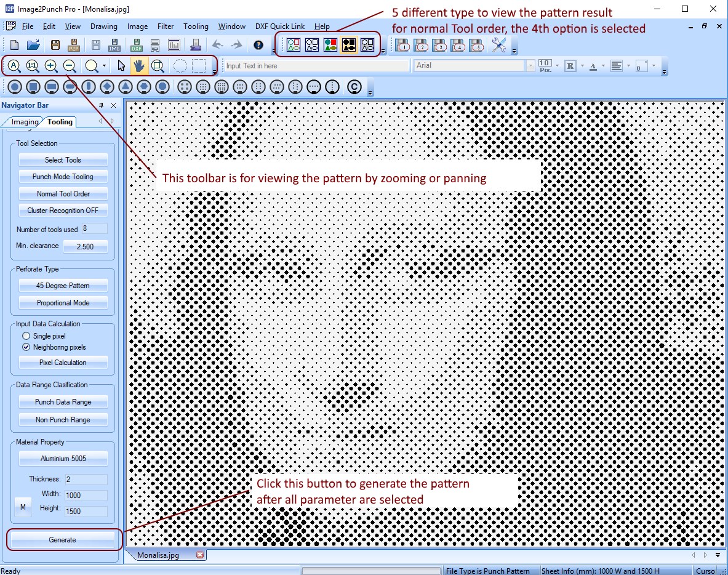Click the zoom in (plus) icon
Viewport: 728px width, 575px height.
[51, 66]
